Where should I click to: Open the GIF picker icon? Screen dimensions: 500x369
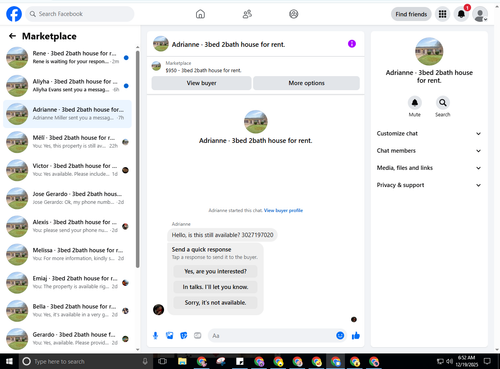tap(198, 336)
